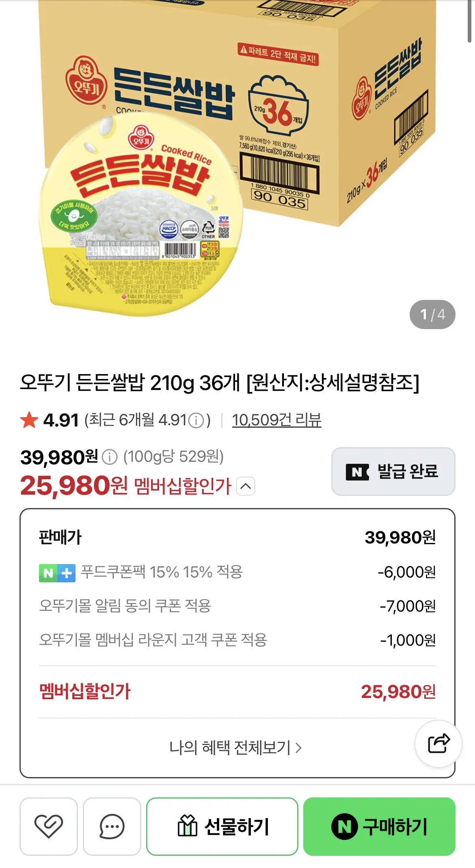Screen dimensions: 475x868
Task: Click the page scrollbar at right edge
Action: pos(469,21)
